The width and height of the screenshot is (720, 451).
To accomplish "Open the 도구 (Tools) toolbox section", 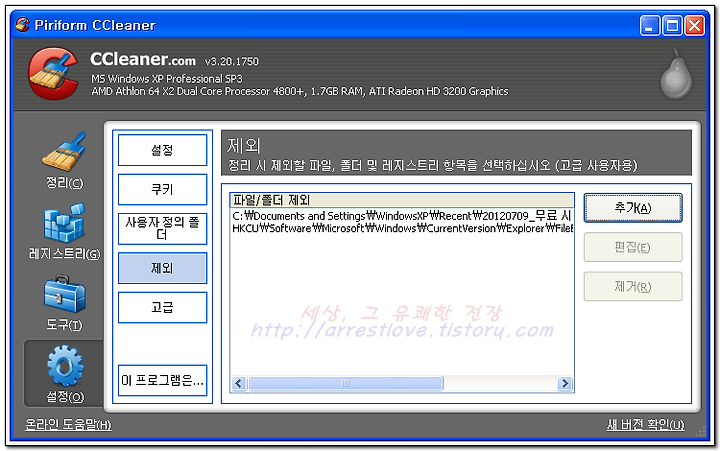I will [64, 303].
